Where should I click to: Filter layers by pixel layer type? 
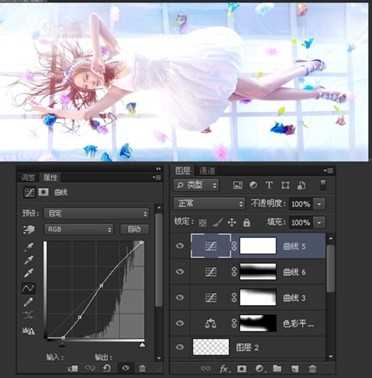pos(238,185)
